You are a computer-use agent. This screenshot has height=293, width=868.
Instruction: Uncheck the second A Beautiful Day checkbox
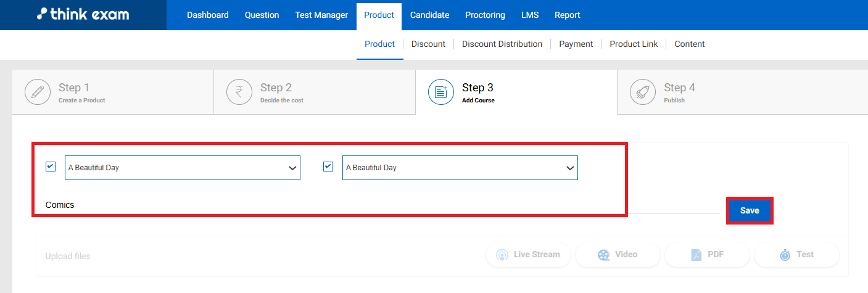pos(328,167)
